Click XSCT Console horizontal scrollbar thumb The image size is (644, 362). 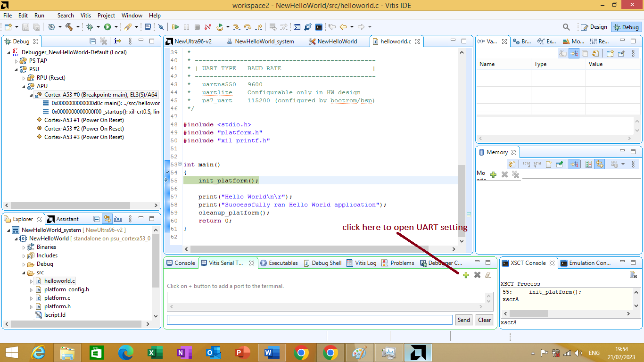click(528, 313)
